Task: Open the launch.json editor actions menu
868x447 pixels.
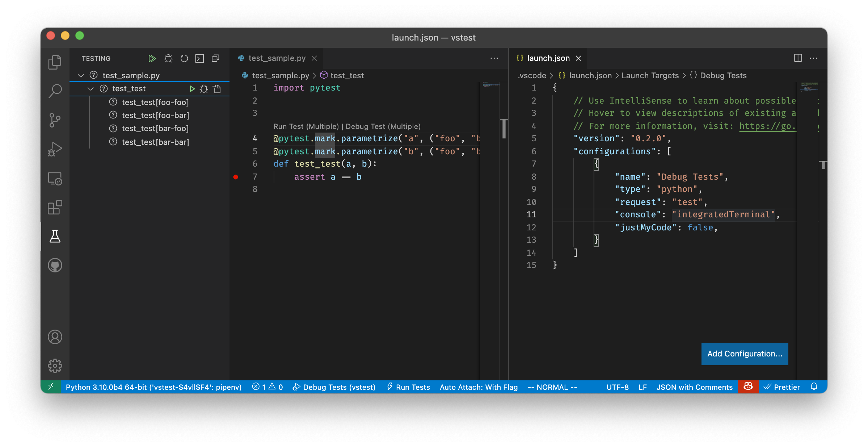Action: coord(813,58)
